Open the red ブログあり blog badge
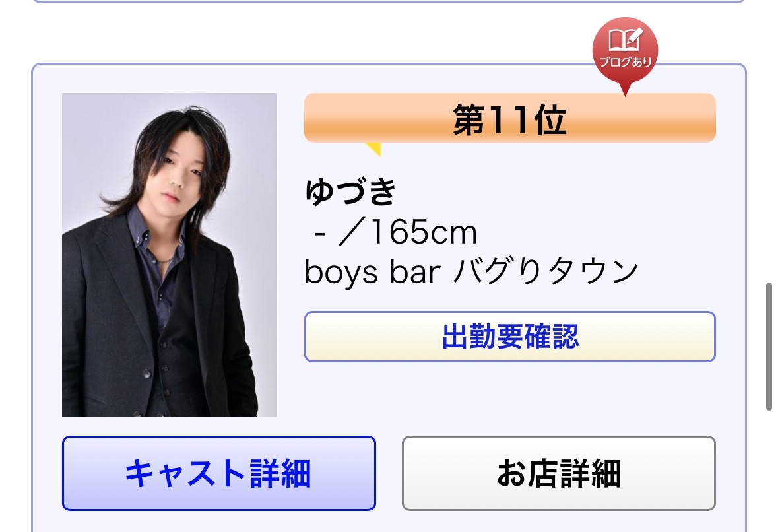This screenshot has width=778, height=532. (625, 51)
